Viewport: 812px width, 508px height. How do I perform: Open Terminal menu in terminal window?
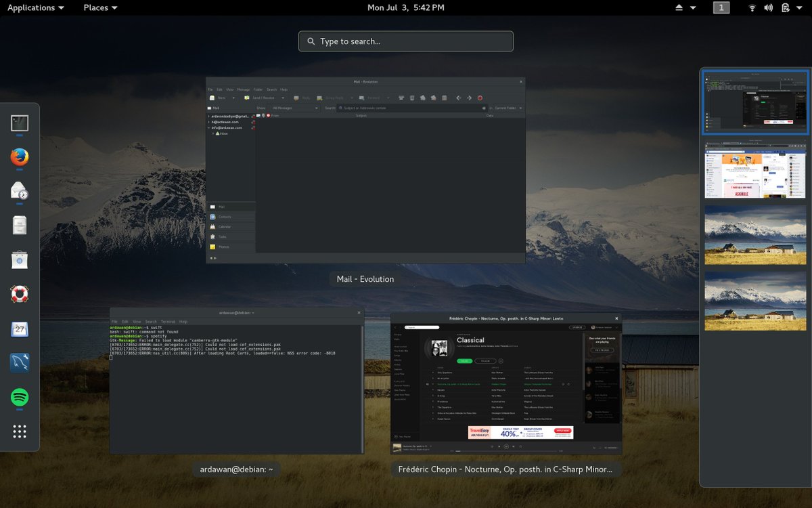click(x=168, y=322)
